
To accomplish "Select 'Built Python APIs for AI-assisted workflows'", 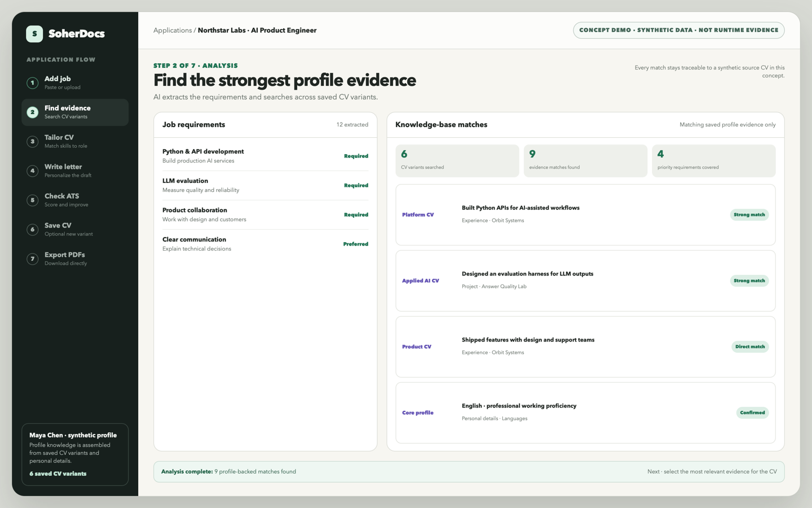I will tap(520, 208).
